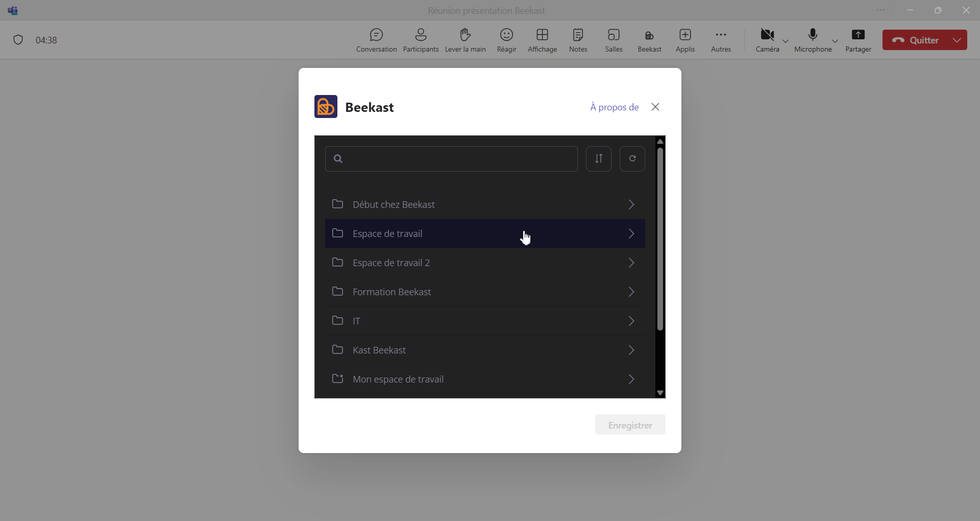This screenshot has height=521, width=980.
Task: Click folder icon of Kast Beekast
Action: [337, 350]
